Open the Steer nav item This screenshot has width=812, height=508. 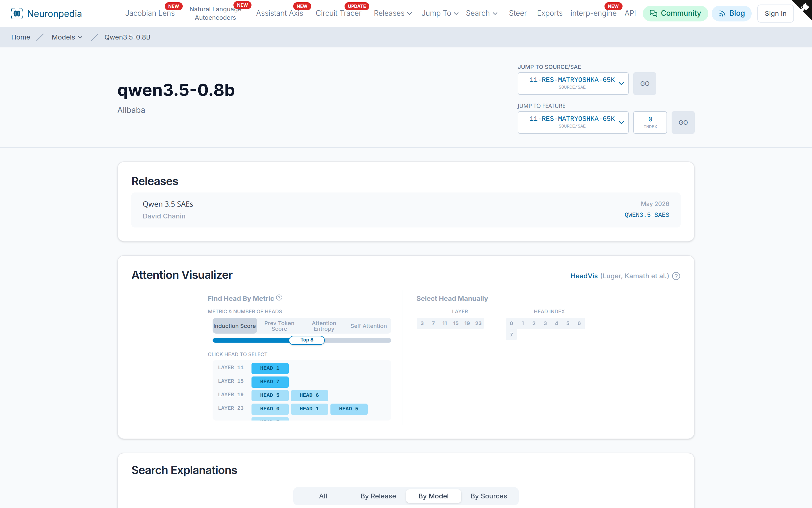coord(518,14)
